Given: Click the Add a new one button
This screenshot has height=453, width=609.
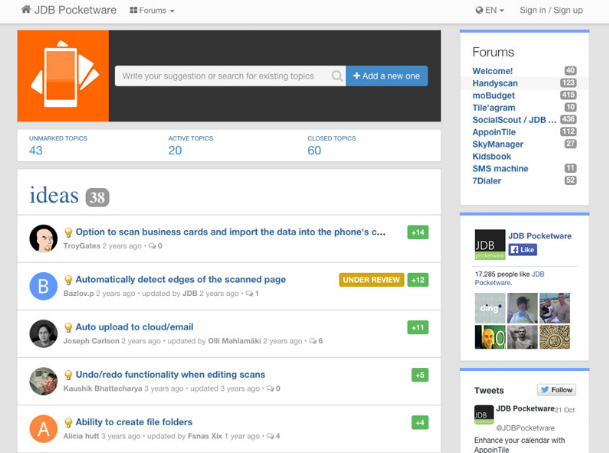Looking at the screenshot, I should (387, 76).
